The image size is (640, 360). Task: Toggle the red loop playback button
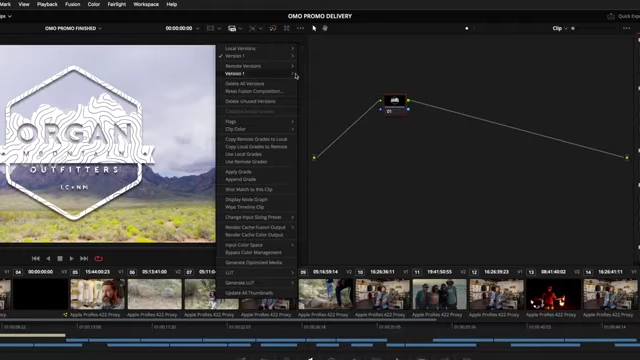tap(98, 259)
